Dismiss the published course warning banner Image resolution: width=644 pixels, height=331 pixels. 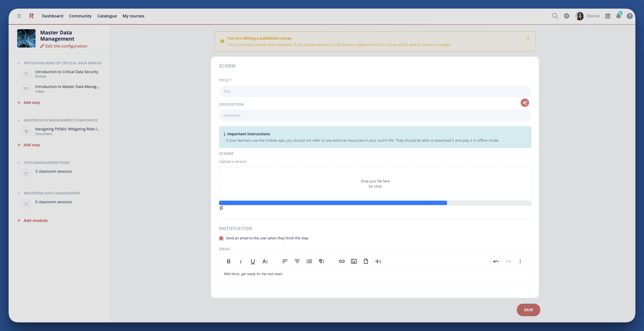[x=528, y=39]
